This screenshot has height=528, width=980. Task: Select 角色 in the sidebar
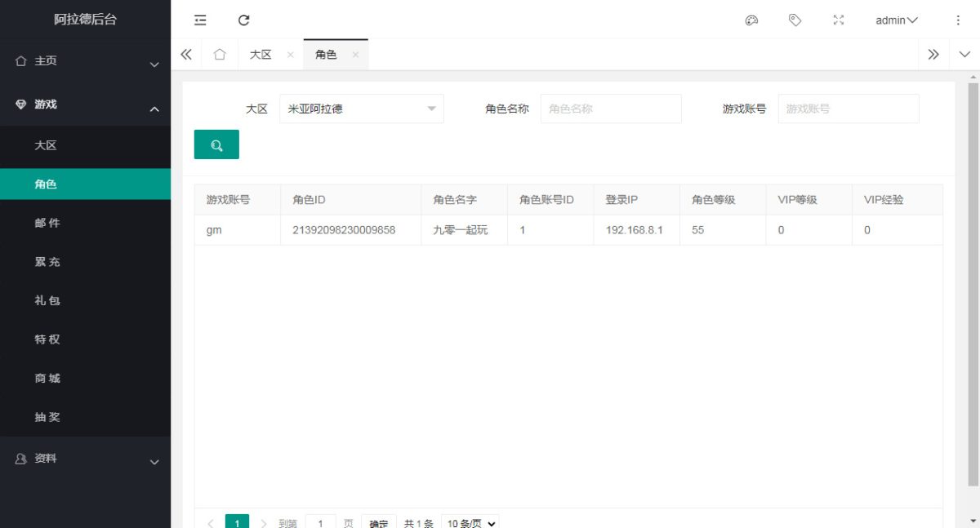[x=85, y=184]
